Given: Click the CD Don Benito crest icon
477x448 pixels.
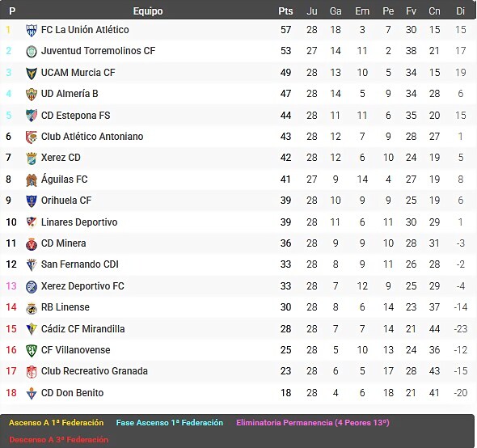Looking at the screenshot, I should (32, 393).
